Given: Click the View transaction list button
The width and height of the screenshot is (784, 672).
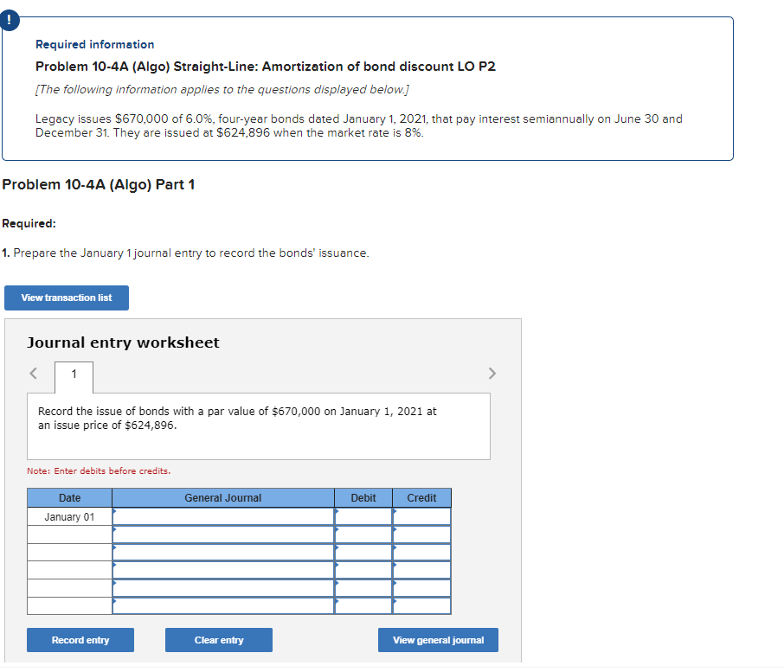Looking at the screenshot, I should click(66, 298).
